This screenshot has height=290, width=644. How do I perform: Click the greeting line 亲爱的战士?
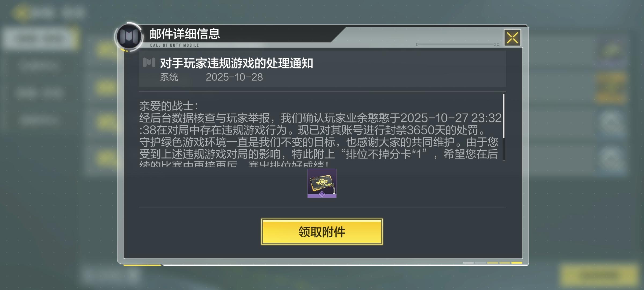[169, 106]
